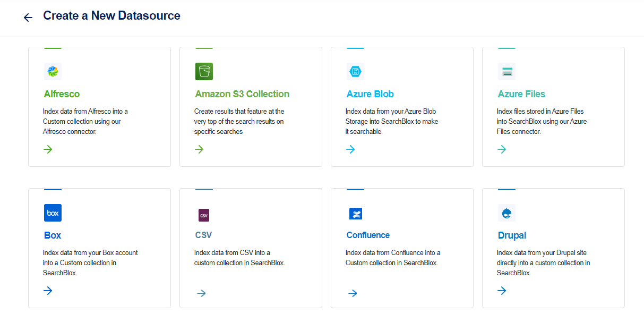Go back using the left arrow icon
The width and height of the screenshot is (644, 322).
(28, 18)
